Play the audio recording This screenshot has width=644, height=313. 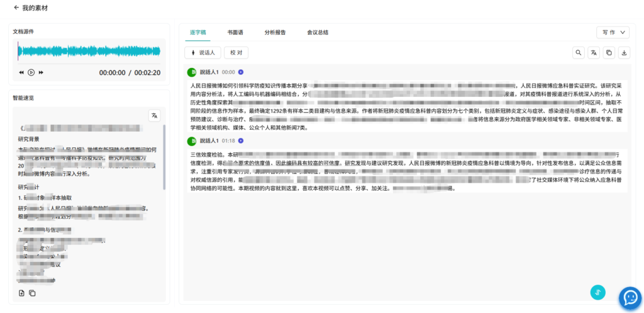point(31,72)
